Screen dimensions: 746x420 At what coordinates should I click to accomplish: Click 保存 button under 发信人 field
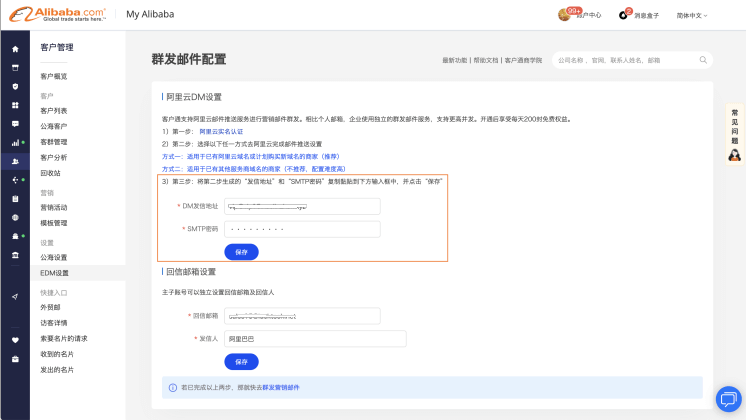[241, 362]
